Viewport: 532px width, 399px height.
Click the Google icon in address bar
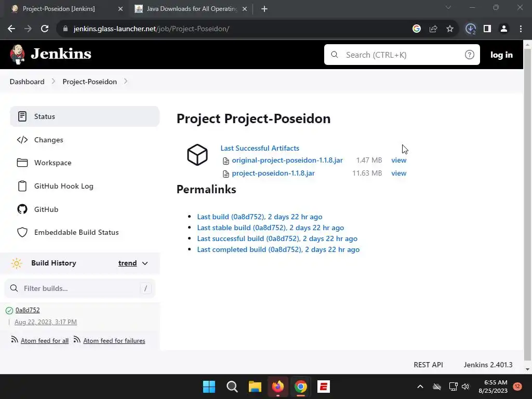[417, 29]
